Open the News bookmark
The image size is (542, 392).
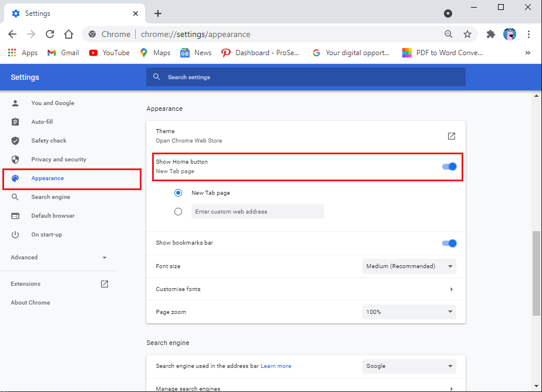(196, 52)
